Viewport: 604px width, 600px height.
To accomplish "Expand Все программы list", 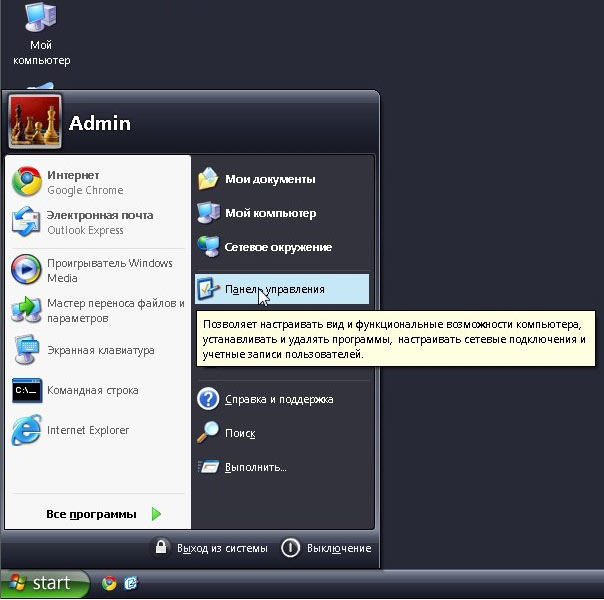I will pos(91,514).
